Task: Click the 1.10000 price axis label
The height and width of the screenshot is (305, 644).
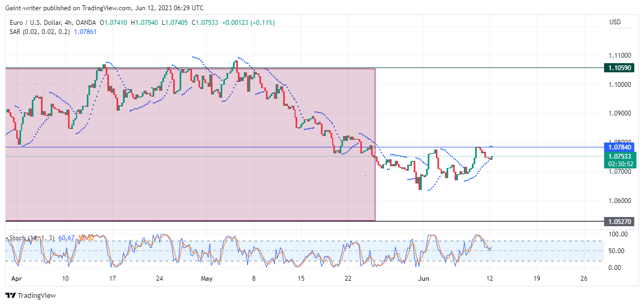Action: [x=619, y=84]
